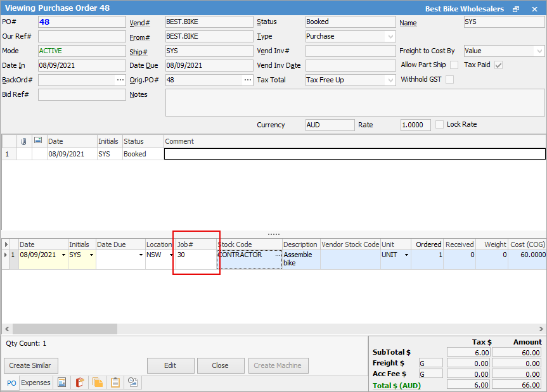
Task: Switch to the Expenses tab
Action: [x=35, y=383]
